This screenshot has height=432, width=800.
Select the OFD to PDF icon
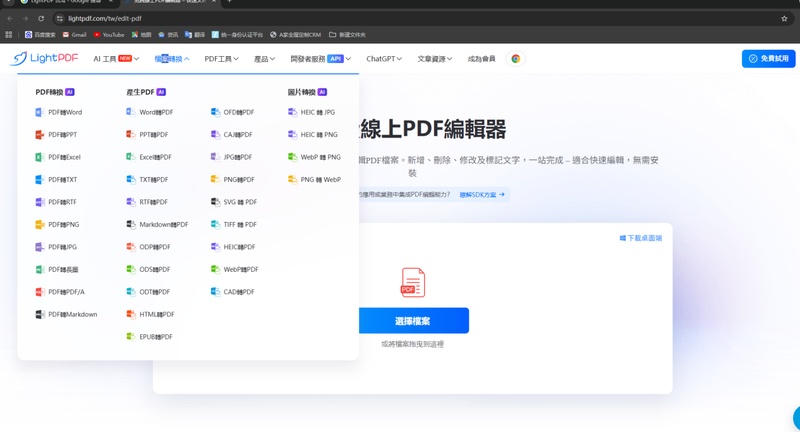[x=215, y=112]
